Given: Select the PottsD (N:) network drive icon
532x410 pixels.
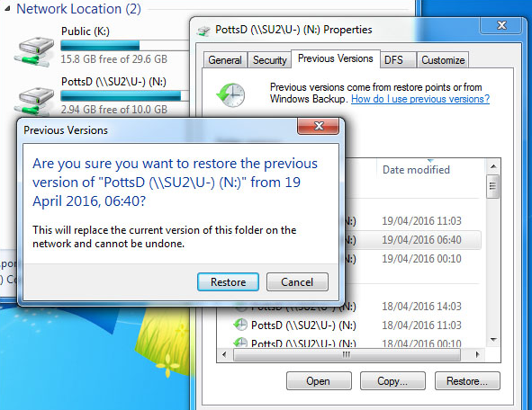Looking at the screenshot, I should (x=34, y=101).
